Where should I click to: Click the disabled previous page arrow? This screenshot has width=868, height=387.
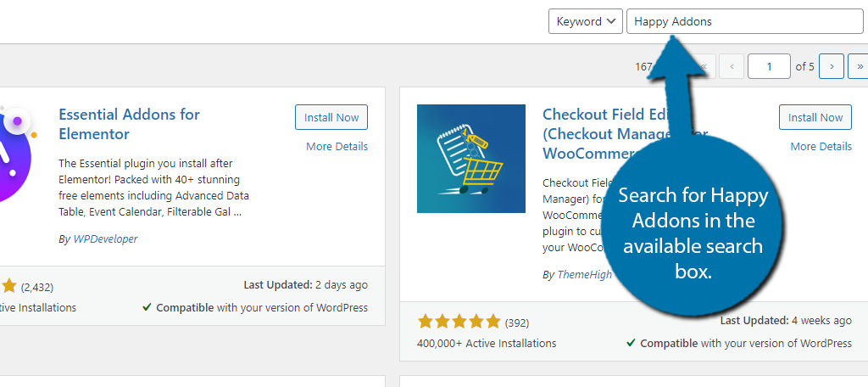732,66
